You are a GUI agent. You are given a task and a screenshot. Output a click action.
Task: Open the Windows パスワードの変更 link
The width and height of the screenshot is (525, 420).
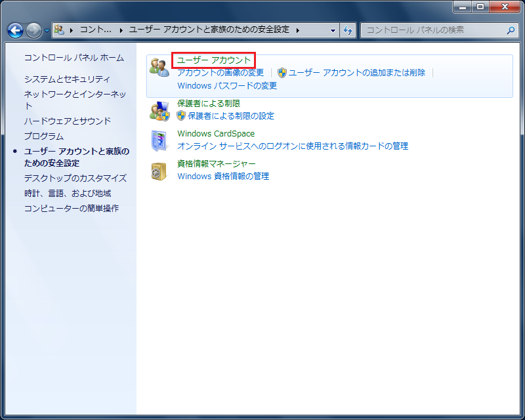coord(227,85)
